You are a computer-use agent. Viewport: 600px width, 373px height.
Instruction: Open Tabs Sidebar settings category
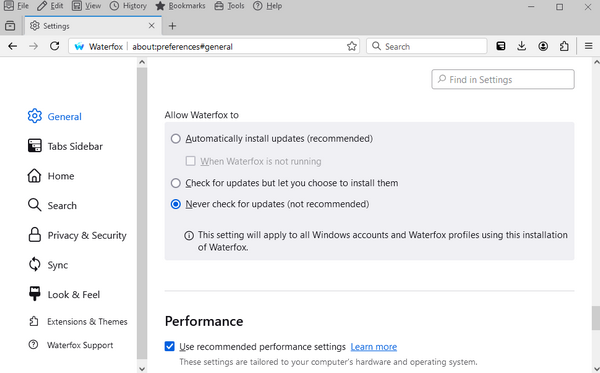point(65,146)
